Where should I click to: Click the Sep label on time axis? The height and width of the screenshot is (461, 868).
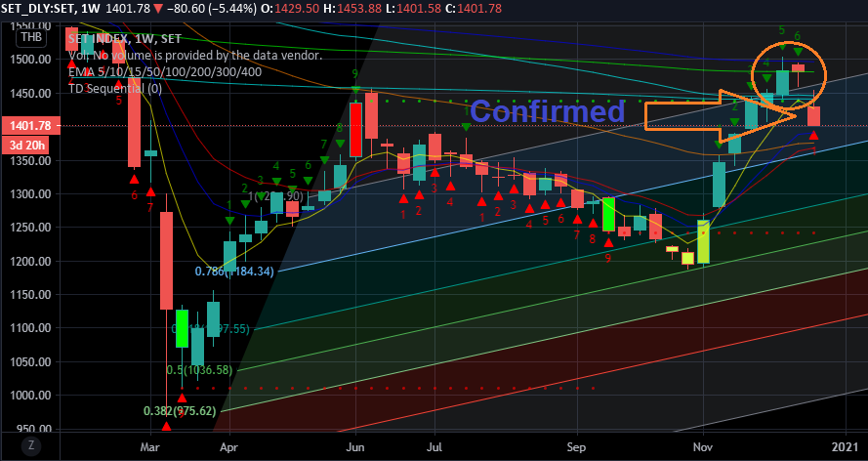click(x=577, y=446)
